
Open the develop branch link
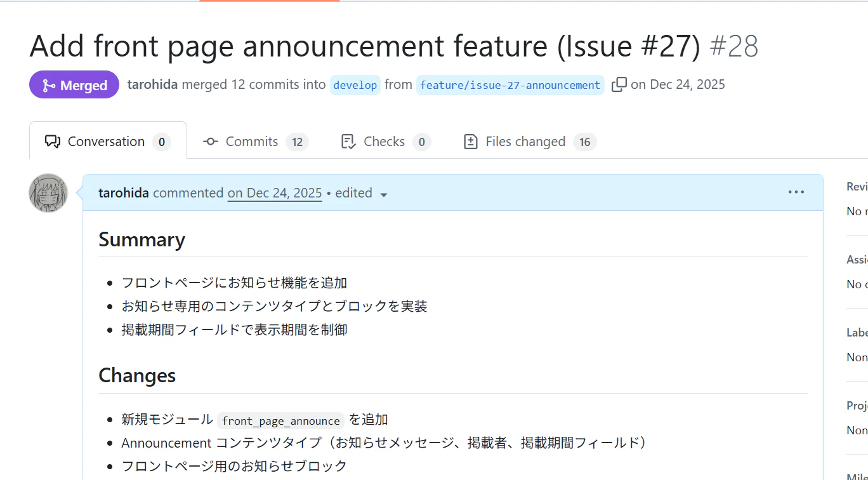pyautogui.click(x=355, y=84)
